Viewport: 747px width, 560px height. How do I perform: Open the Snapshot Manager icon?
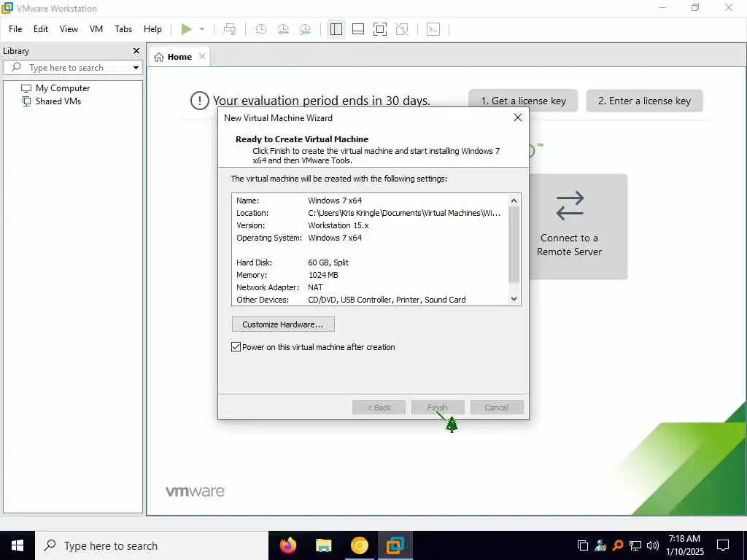pyautogui.click(x=305, y=29)
